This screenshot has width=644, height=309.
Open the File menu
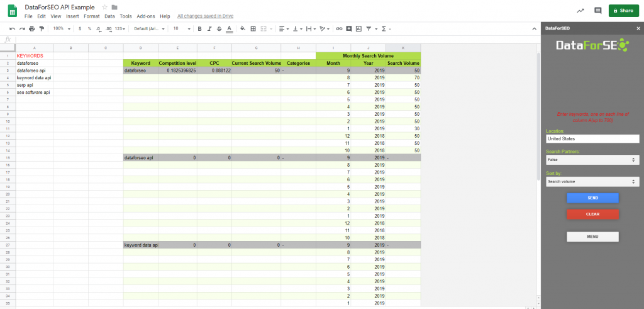28,16
